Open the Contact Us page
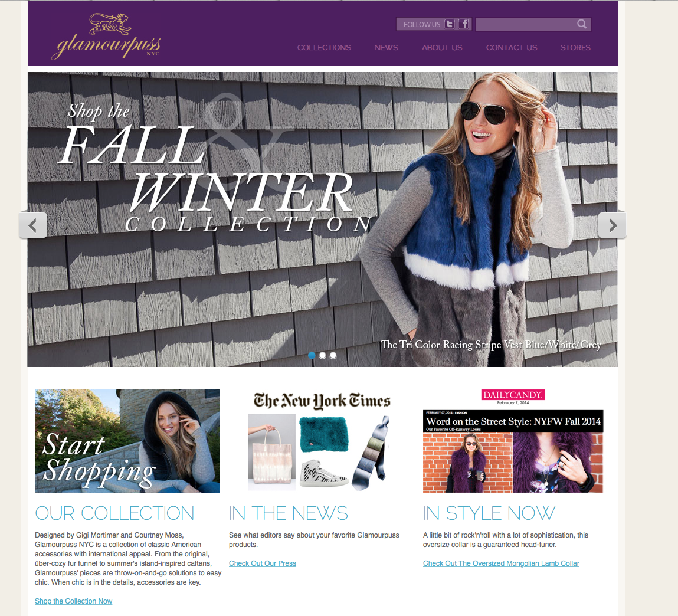The height and width of the screenshot is (616, 678). tap(512, 48)
